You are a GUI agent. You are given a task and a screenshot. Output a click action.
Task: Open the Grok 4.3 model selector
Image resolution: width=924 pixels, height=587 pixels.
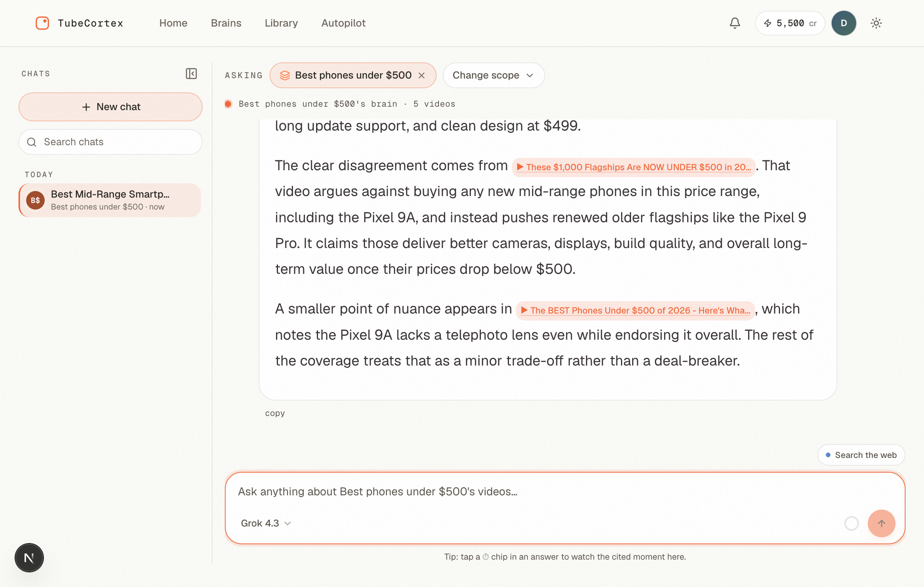(266, 523)
